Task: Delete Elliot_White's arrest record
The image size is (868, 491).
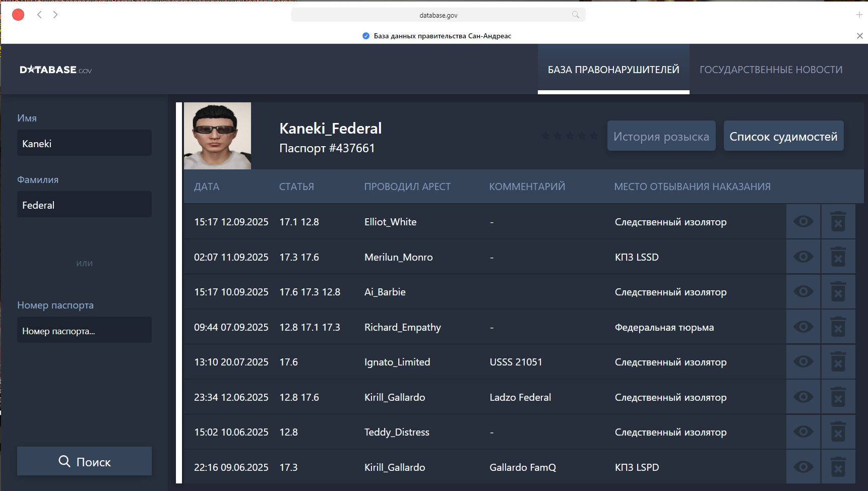Action: pyautogui.click(x=838, y=221)
